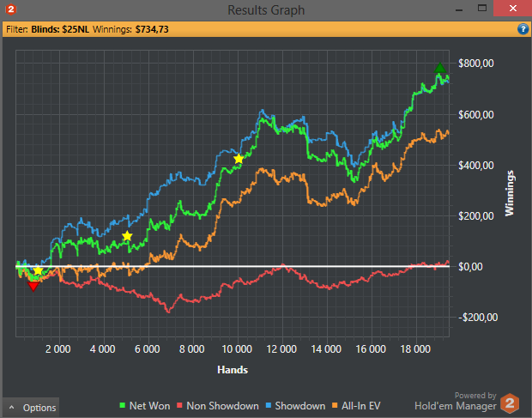This screenshot has height=418, width=532.
Task: Click the '$400,00' axis label
Action: pos(476,166)
